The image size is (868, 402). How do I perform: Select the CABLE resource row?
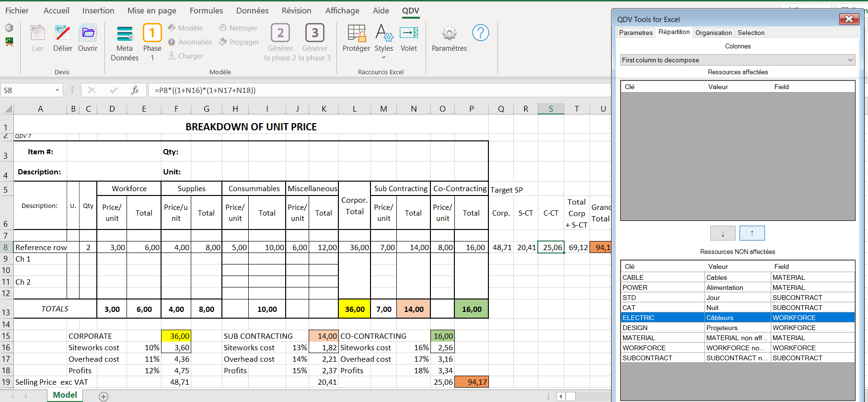738,277
